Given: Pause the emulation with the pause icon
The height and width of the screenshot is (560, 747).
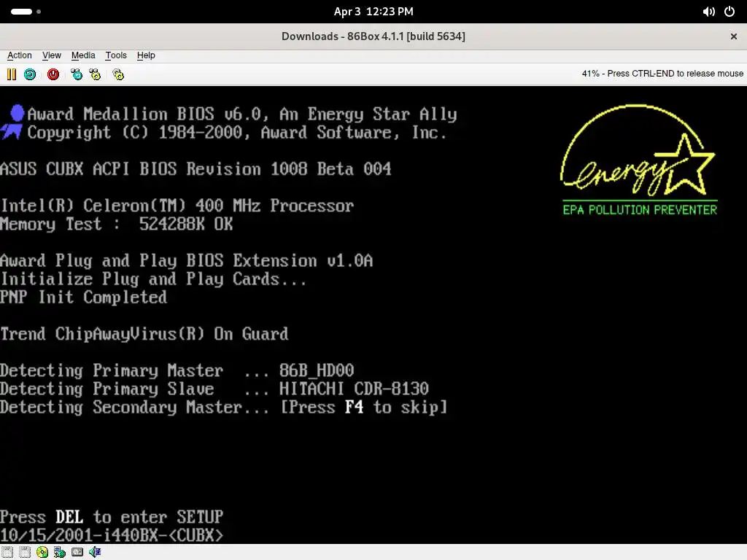Looking at the screenshot, I should click(x=12, y=74).
